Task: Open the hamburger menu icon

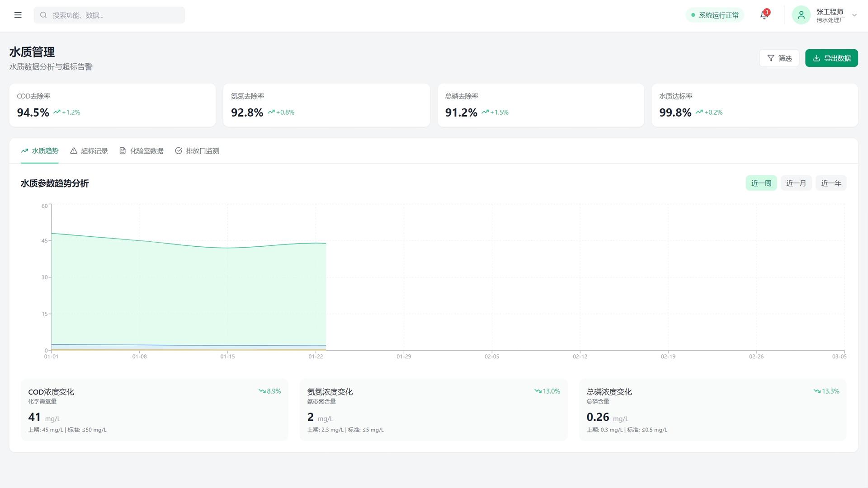Action: (18, 15)
